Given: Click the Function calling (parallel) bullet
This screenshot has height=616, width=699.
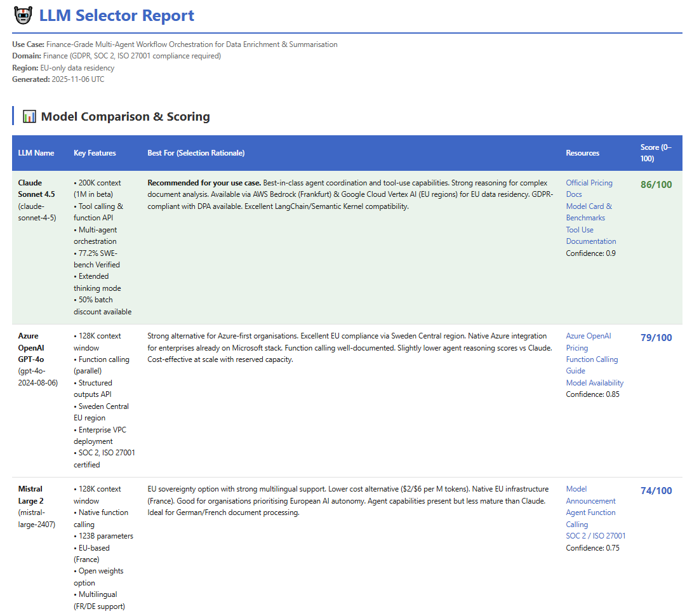Looking at the screenshot, I should (x=102, y=365).
